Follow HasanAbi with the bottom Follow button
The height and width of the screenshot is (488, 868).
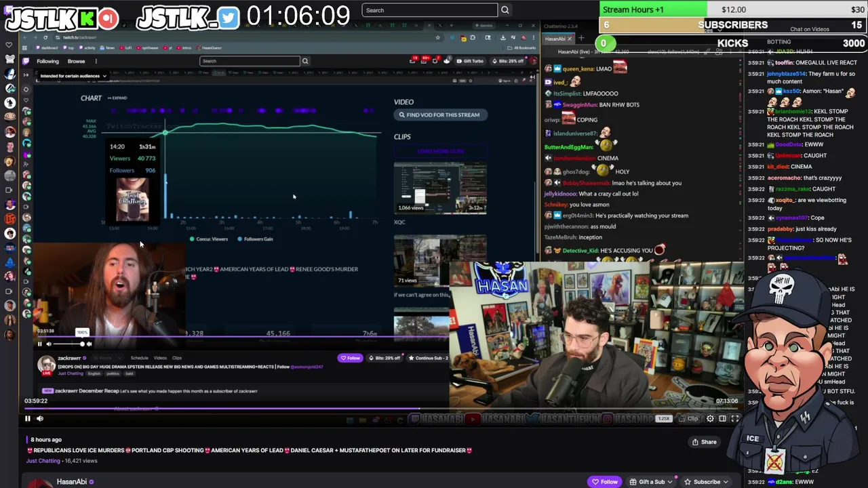click(x=604, y=482)
